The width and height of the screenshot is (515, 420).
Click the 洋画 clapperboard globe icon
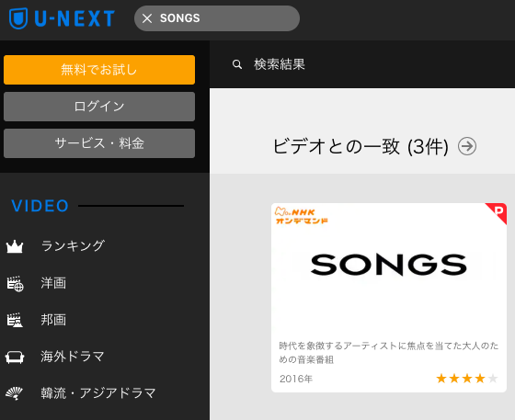pos(15,283)
